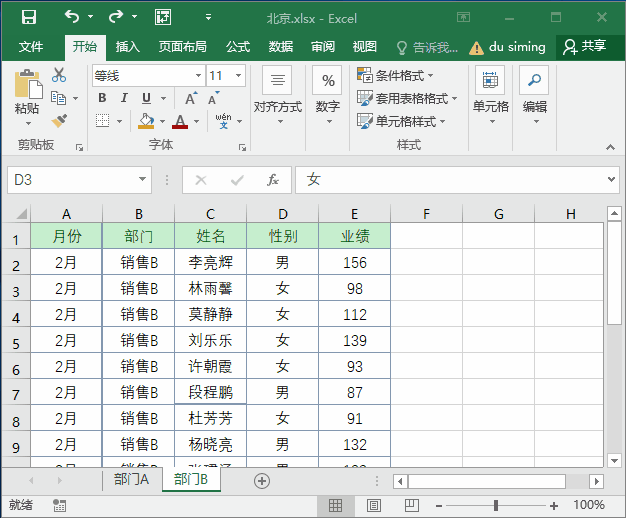
Task: Switch to the 数据 ribbon tab
Action: coord(281,47)
